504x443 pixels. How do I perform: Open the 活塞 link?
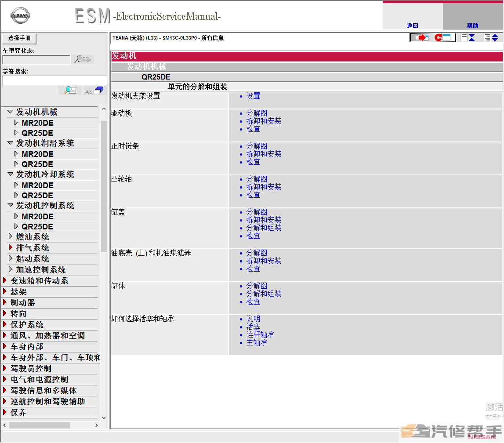[253, 327]
